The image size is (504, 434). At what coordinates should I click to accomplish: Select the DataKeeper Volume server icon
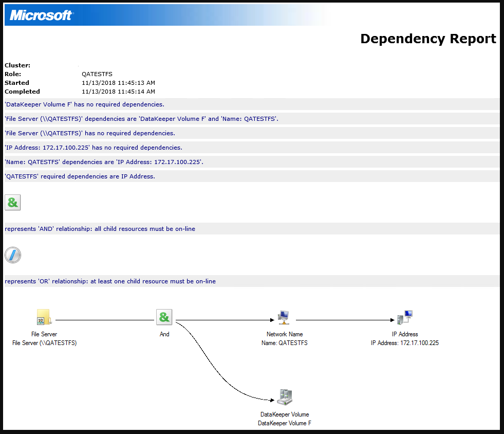(285, 397)
